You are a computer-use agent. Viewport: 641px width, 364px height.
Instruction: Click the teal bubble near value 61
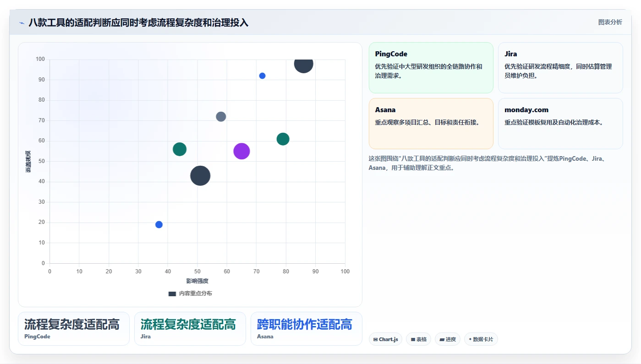(x=283, y=139)
